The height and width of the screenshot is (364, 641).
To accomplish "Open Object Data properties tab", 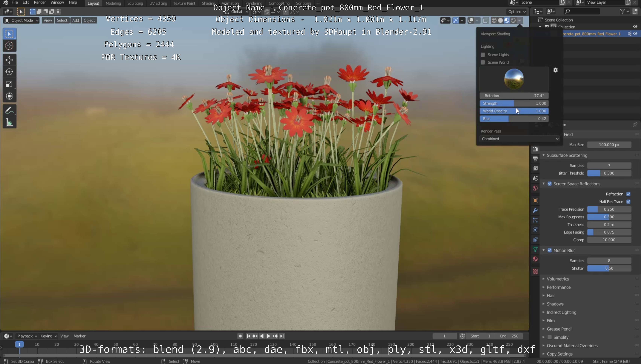I will click(x=535, y=249).
